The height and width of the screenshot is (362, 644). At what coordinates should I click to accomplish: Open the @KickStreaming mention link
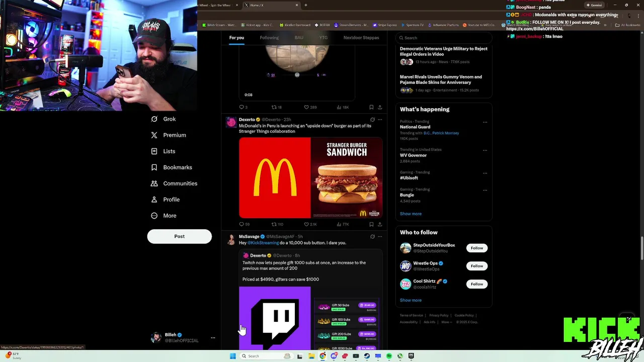tap(263, 243)
